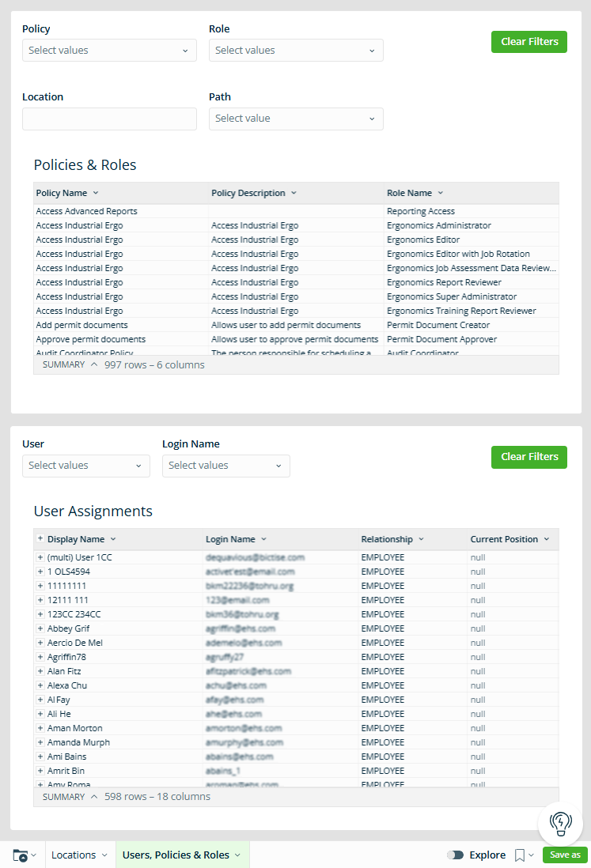Open Role Name column header menu arrow
Viewport: 591px width, 868px height.
pos(441,193)
